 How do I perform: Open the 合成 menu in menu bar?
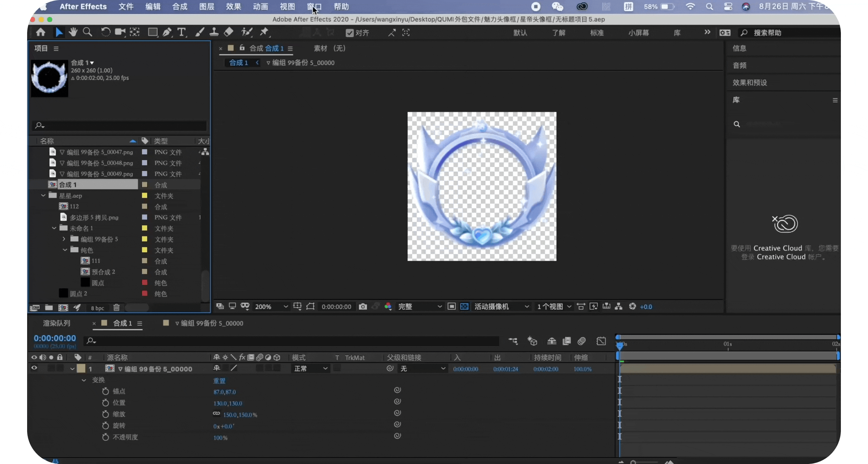point(180,6)
